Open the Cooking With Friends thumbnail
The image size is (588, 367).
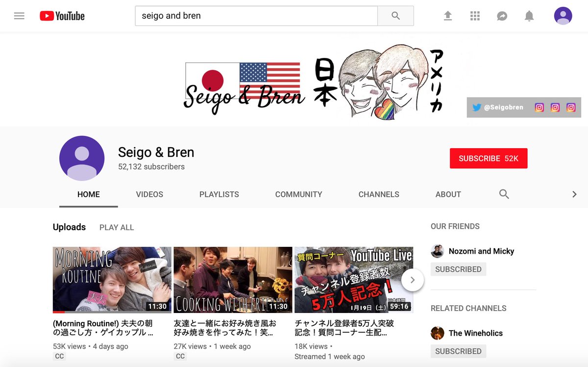tap(233, 280)
